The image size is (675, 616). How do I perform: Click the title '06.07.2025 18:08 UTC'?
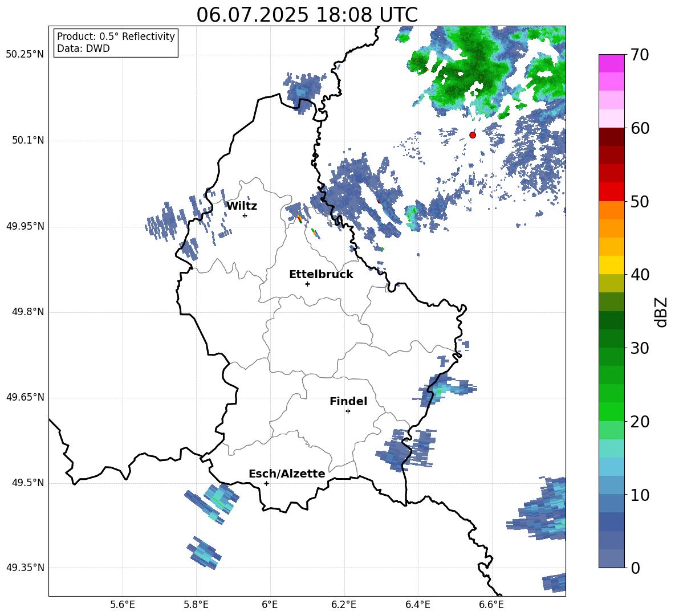307,15
